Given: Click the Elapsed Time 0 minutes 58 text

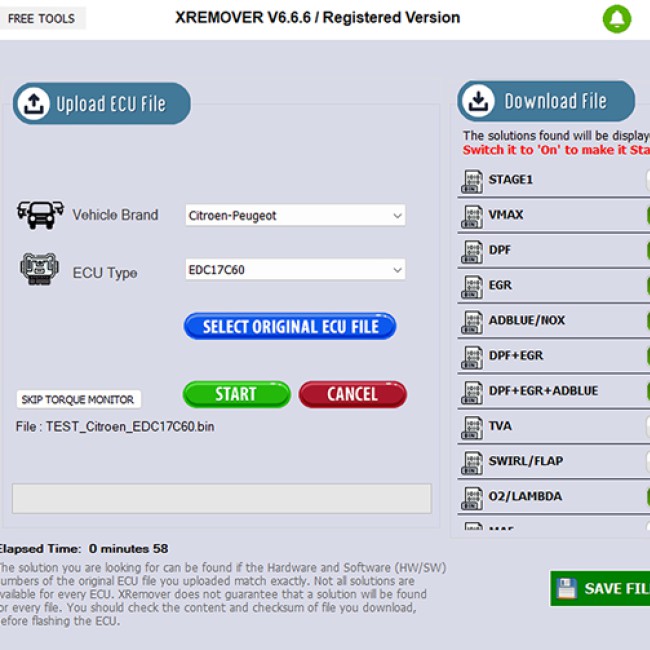Looking at the screenshot, I should pyautogui.click(x=84, y=549).
